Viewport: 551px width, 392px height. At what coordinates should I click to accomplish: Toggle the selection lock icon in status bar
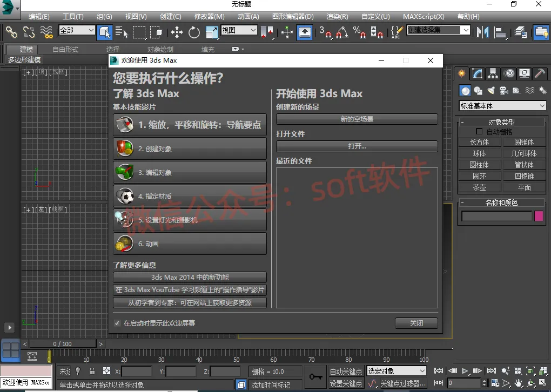point(92,371)
